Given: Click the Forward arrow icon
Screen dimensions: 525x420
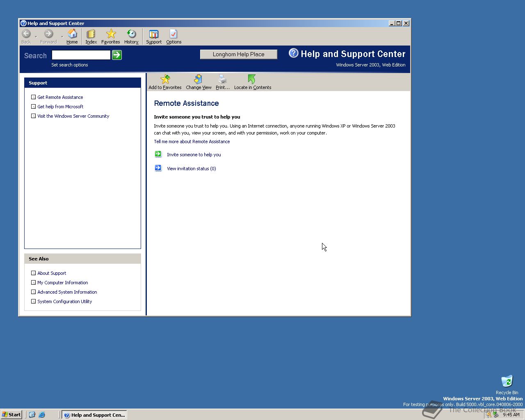Looking at the screenshot, I should click(x=48, y=34).
